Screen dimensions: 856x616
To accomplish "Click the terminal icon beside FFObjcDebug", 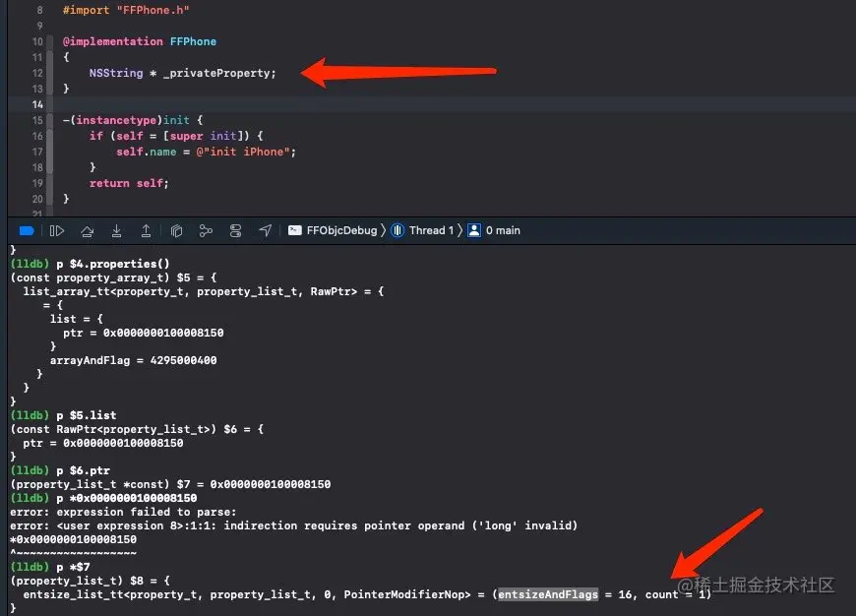I will click(295, 230).
